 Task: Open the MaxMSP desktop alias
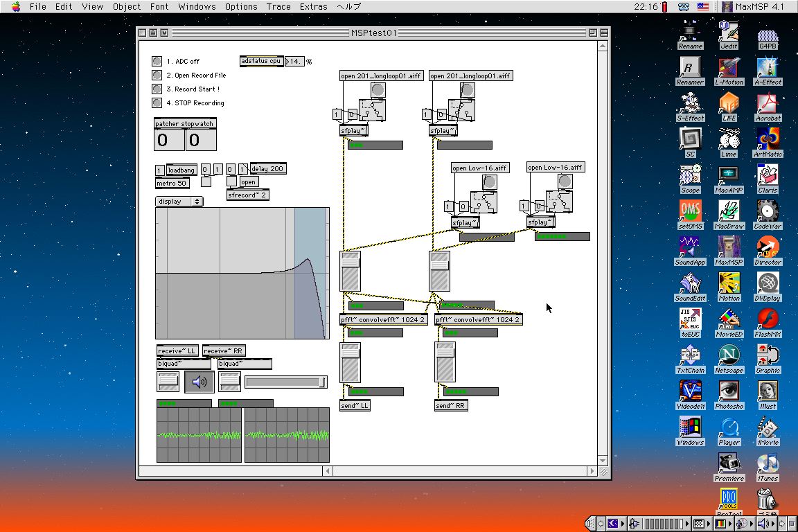(x=729, y=250)
